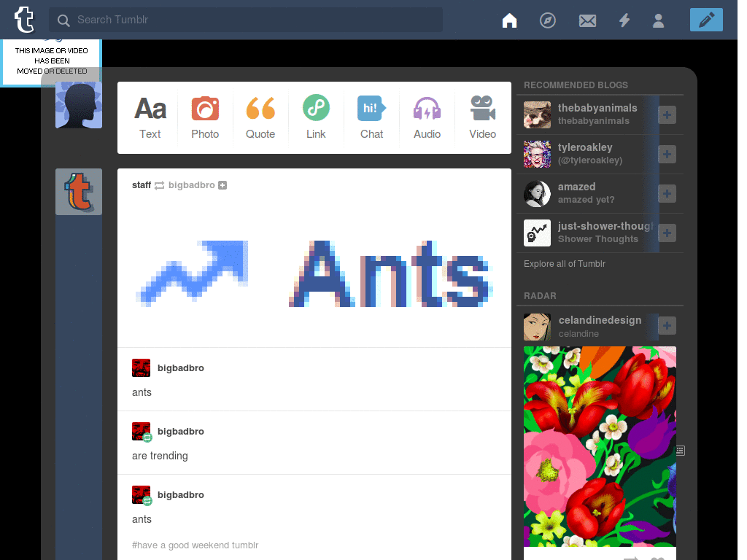Open the Ants trending image
The image size is (747, 560).
[x=314, y=273]
